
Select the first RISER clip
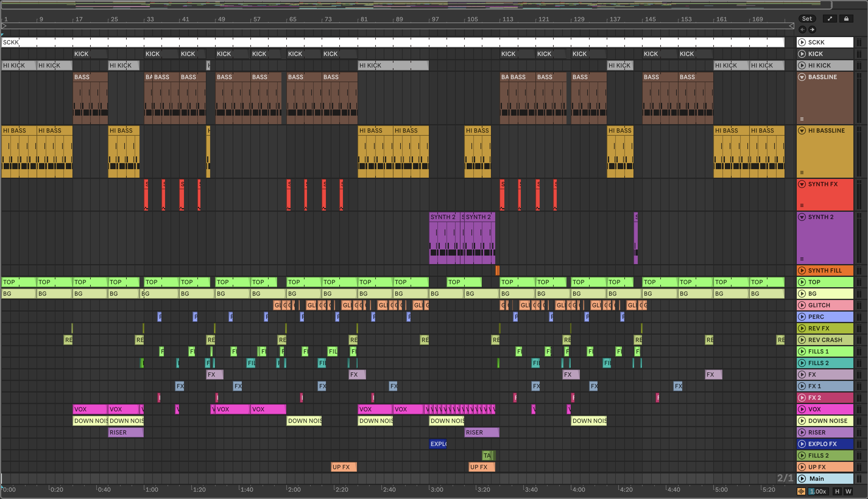coord(125,432)
